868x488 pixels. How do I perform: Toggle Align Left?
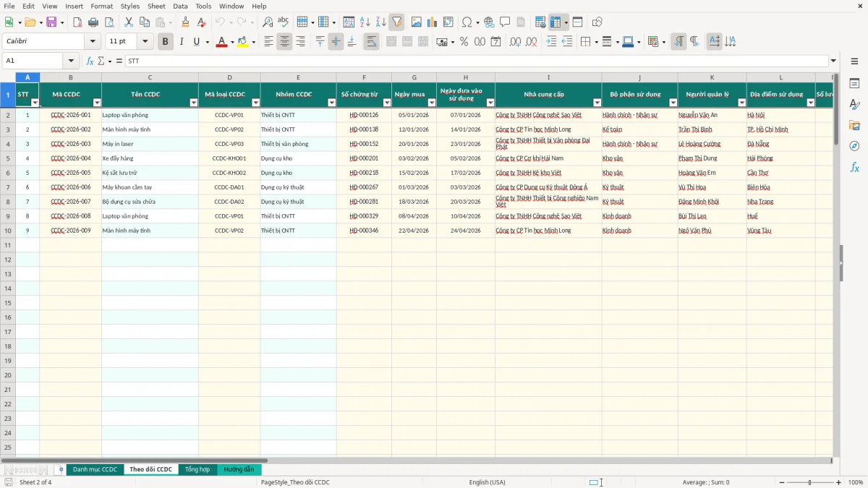pos(268,42)
